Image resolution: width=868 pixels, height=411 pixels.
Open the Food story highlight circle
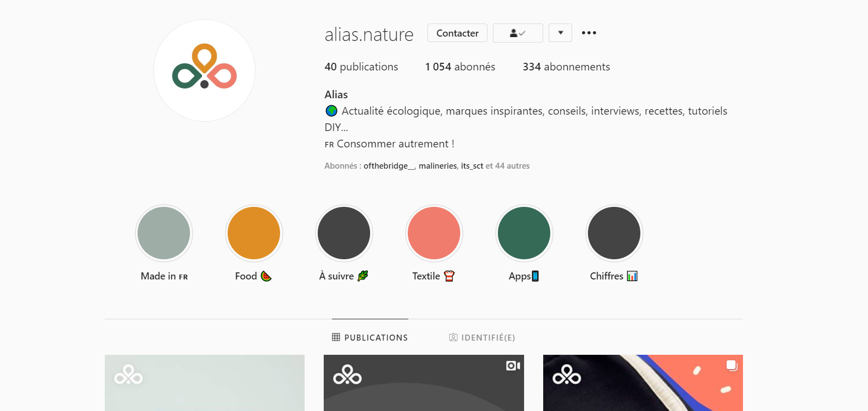[x=254, y=233]
